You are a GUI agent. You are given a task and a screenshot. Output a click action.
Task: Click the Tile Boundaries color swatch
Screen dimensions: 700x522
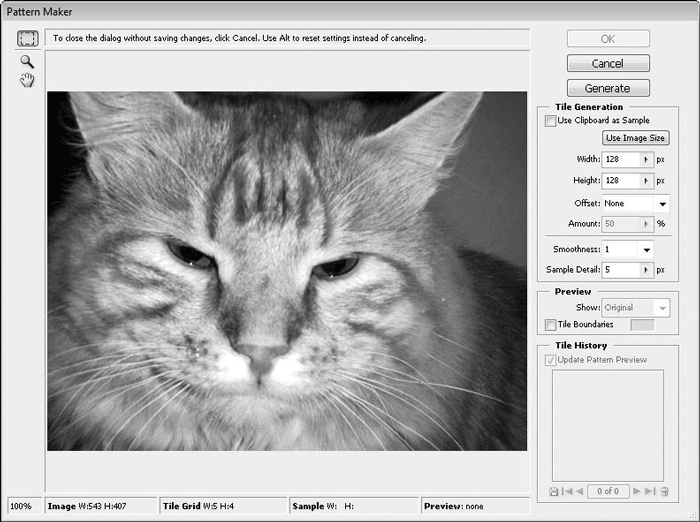(x=642, y=325)
